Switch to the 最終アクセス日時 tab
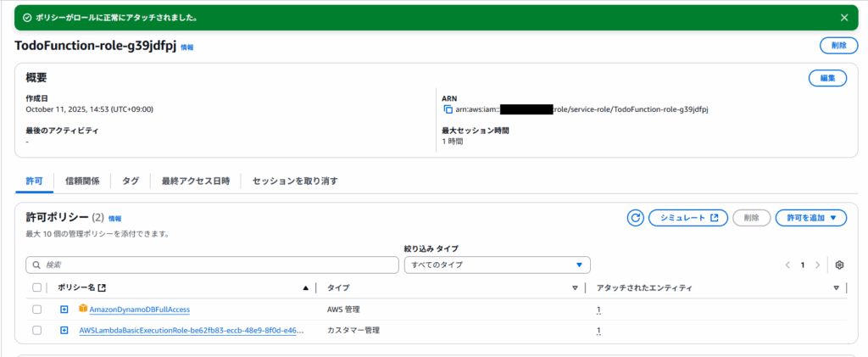This screenshot has height=357, width=868. (x=195, y=181)
